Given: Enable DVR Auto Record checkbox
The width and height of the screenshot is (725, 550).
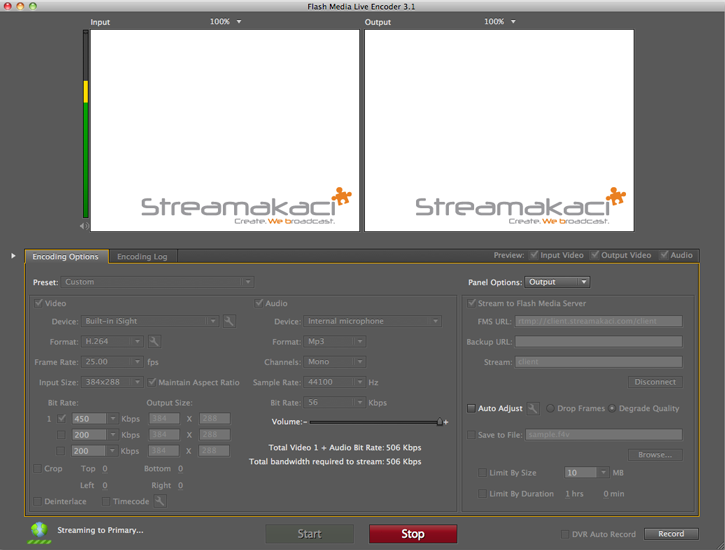Looking at the screenshot, I should (x=565, y=534).
